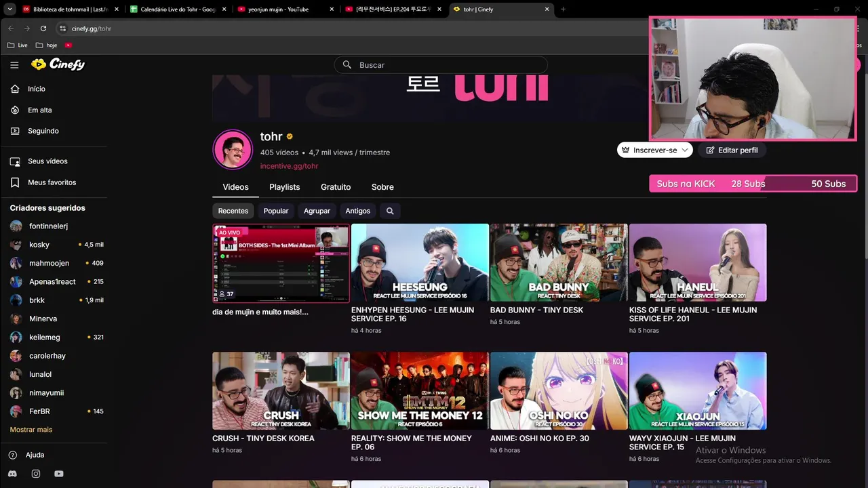Switch to the Sobre tab
The height and width of the screenshot is (488, 868).
(382, 187)
